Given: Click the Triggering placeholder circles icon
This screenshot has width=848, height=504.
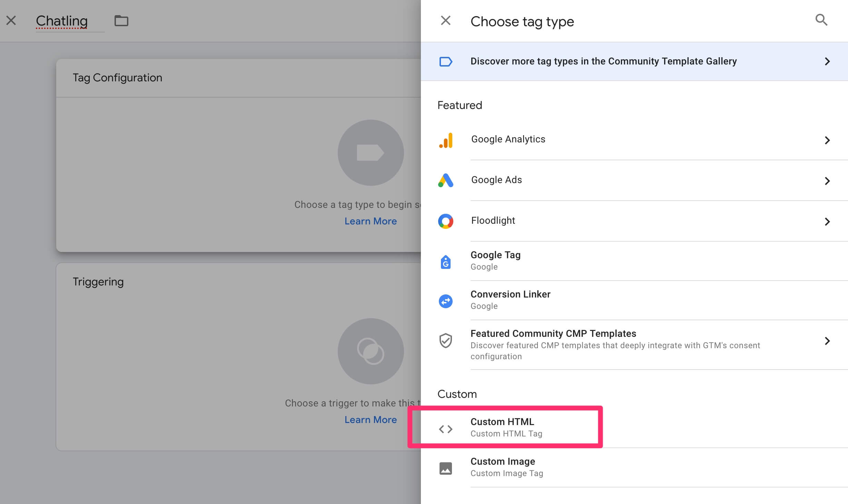Looking at the screenshot, I should 371,351.
